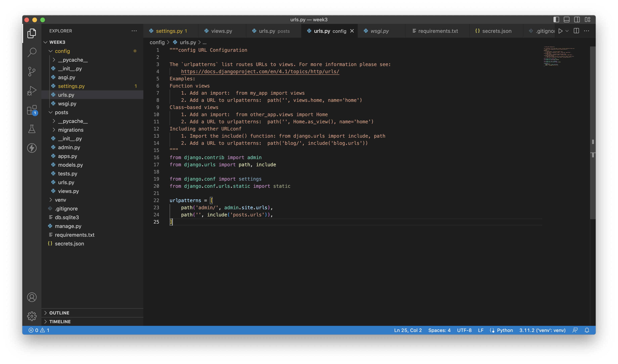Open the Manage settings gear
The width and height of the screenshot is (618, 364).
point(32,316)
